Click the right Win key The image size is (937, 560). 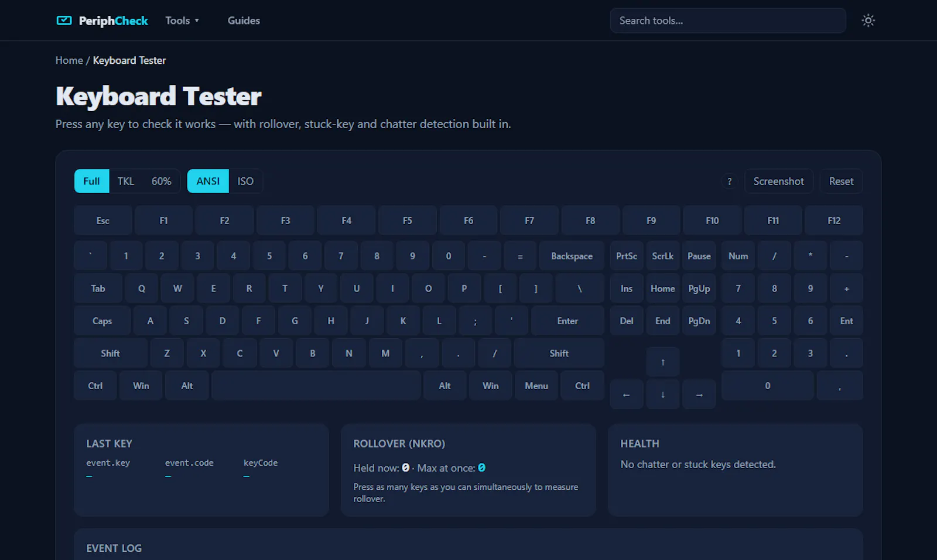[491, 386]
